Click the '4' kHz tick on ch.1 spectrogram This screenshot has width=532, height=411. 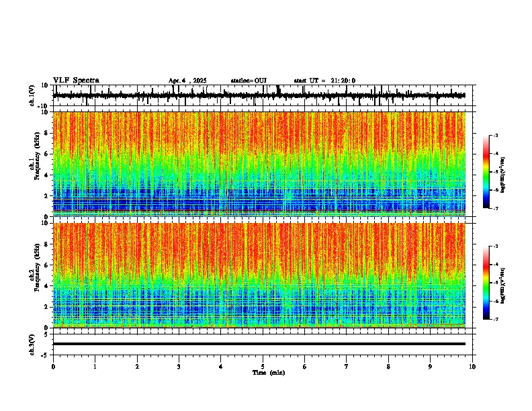click(47, 175)
